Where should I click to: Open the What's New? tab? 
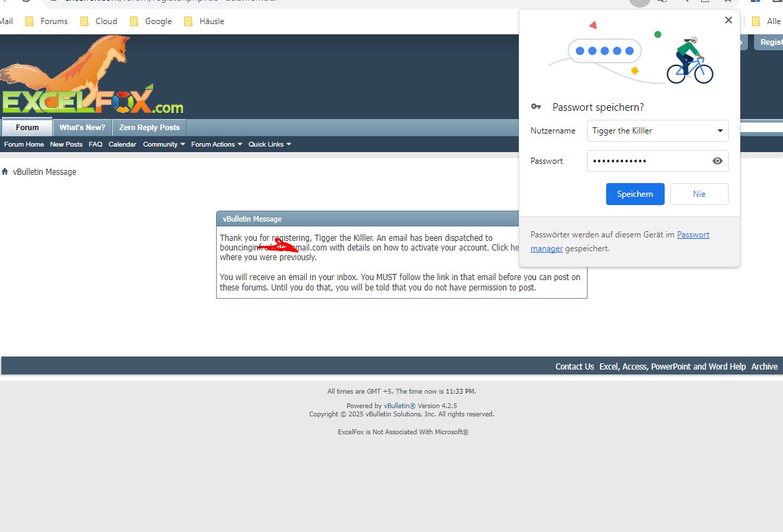click(83, 127)
